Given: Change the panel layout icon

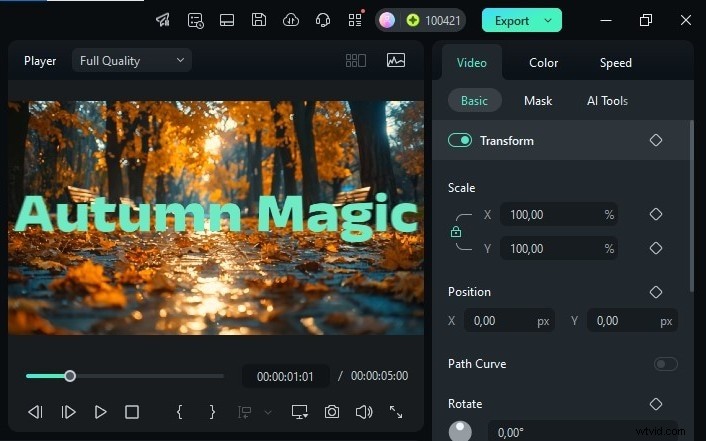Looking at the screenshot, I should coord(226,20).
